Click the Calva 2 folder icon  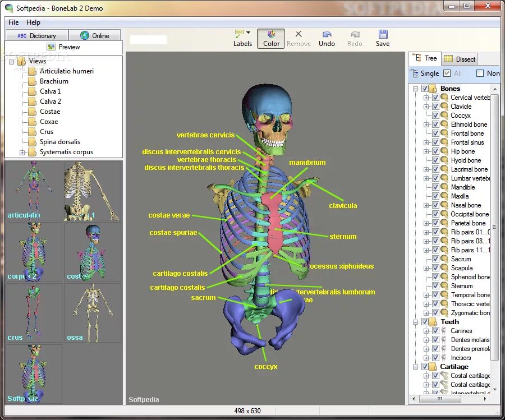(32, 101)
